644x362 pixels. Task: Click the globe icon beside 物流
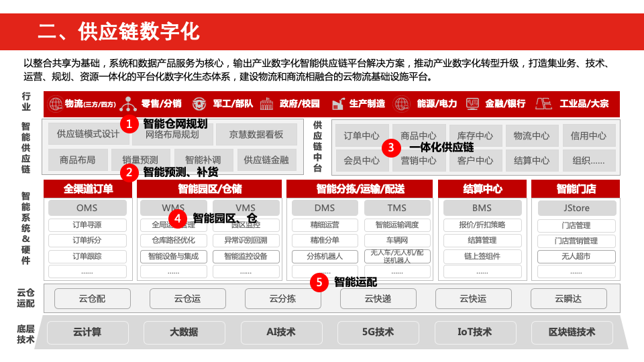click(55, 104)
